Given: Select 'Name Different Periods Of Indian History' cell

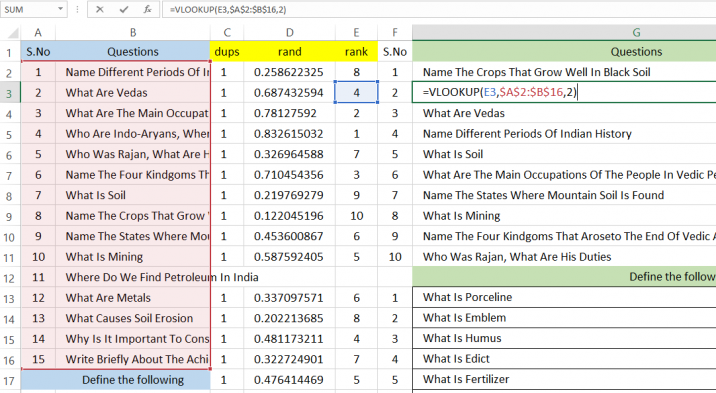Looking at the screenshot, I should [x=564, y=134].
